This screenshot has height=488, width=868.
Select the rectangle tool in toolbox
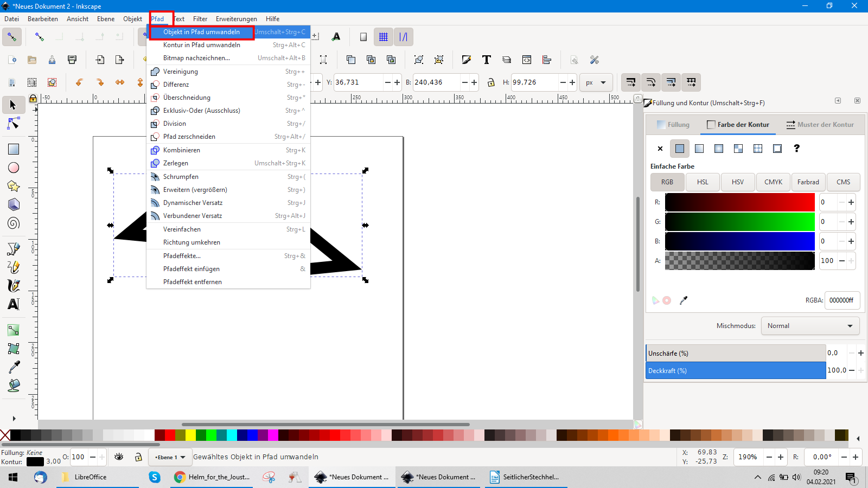[14, 149]
